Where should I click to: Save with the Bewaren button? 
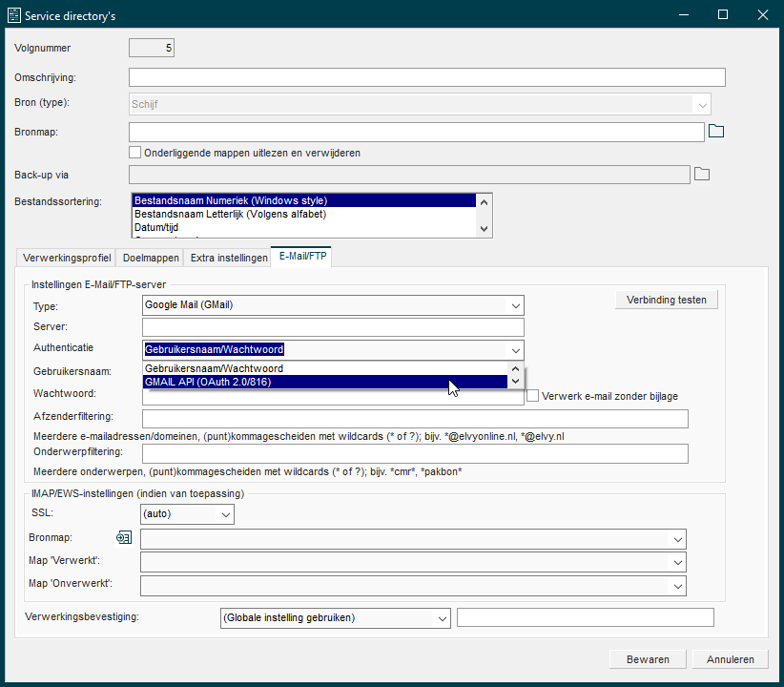[648, 659]
